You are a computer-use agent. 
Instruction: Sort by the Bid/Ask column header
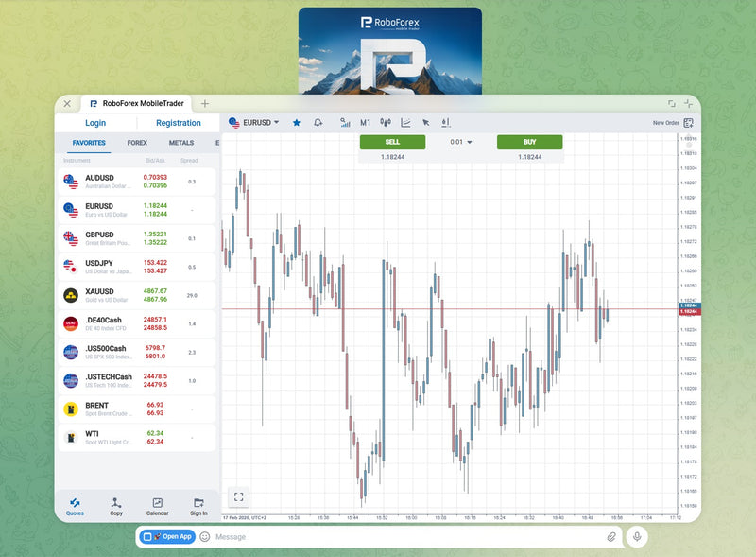(x=155, y=161)
